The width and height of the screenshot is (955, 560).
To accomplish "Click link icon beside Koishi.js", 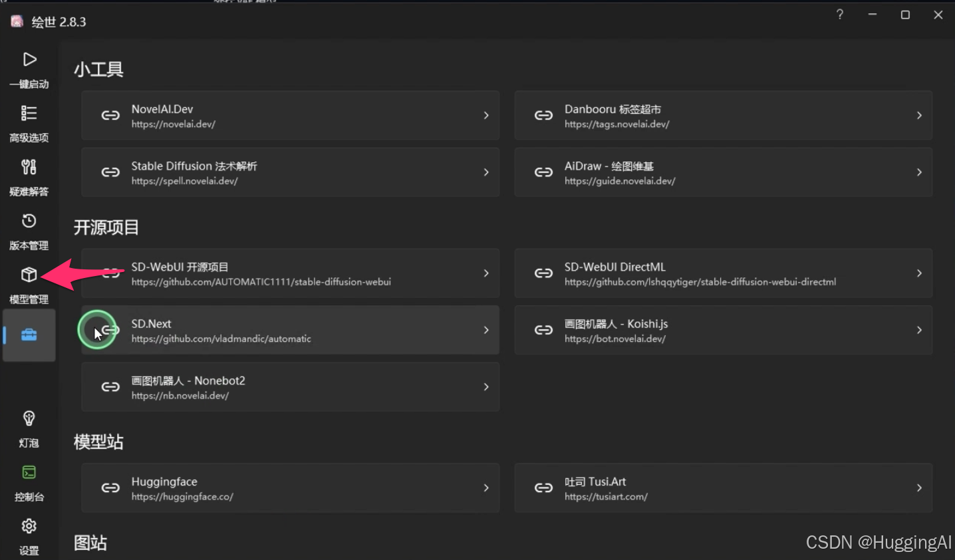I will click(543, 330).
